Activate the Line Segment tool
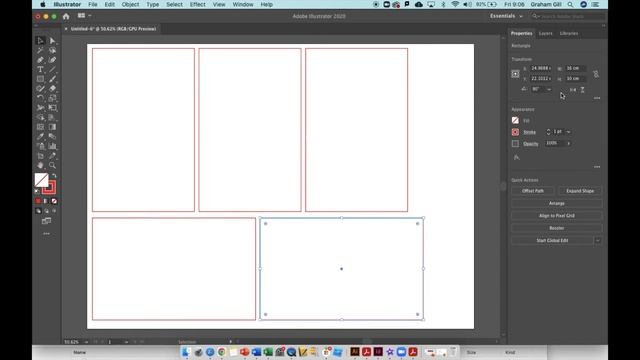 click(x=52, y=70)
